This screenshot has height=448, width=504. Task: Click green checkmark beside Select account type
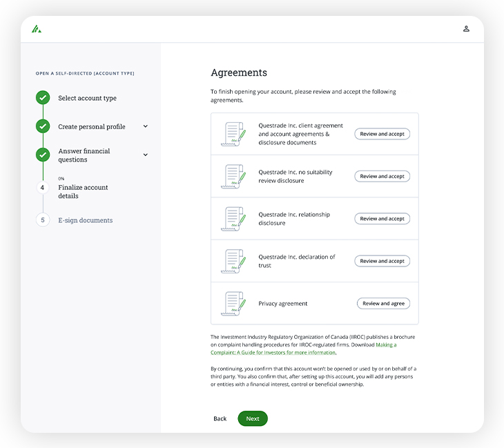[43, 98]
